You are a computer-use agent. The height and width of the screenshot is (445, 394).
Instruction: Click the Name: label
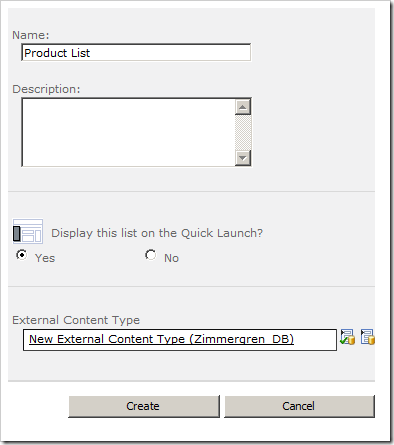coord(31,35)
